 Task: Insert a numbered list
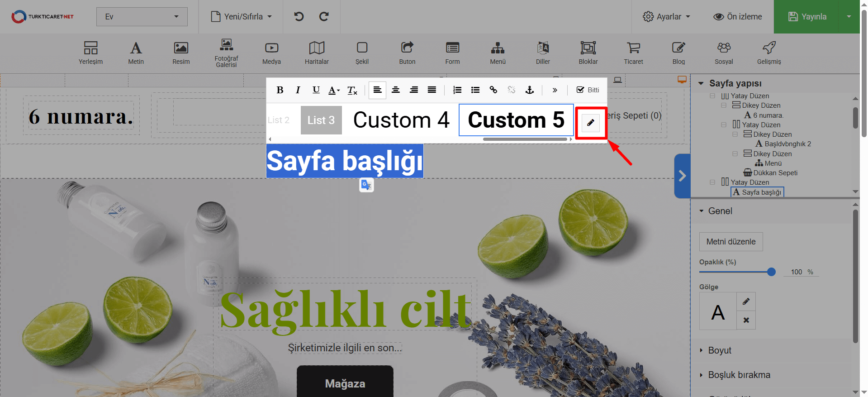click(x=457, y=90)
